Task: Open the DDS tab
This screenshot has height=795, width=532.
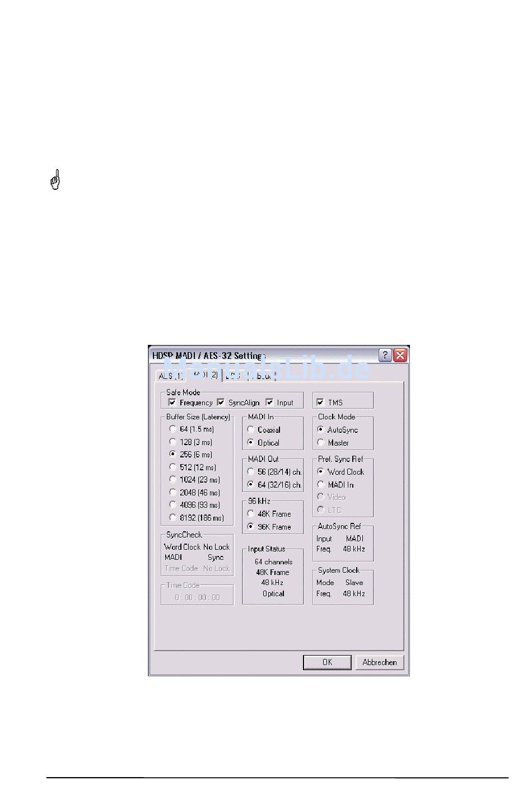Action: pos(234,376)
